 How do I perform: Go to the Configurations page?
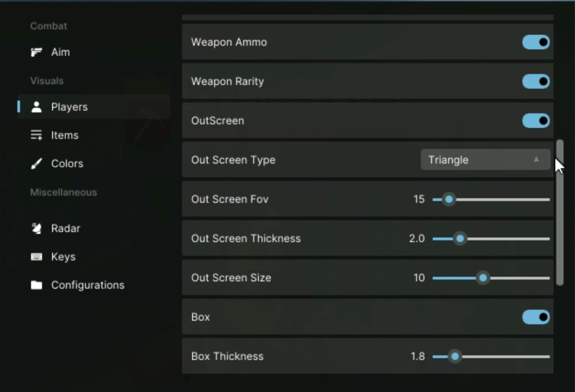tap(87, 285)
